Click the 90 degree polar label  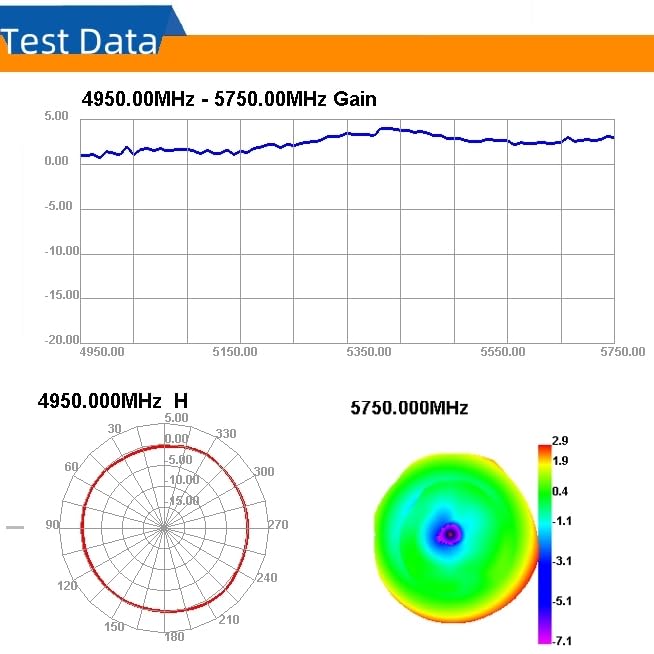click(x=52, y=524)
